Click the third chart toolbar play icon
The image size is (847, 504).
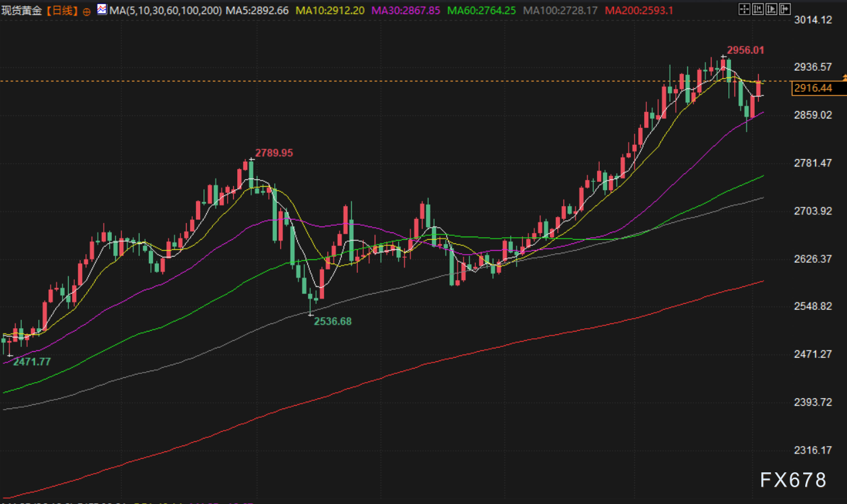(771, 9)
